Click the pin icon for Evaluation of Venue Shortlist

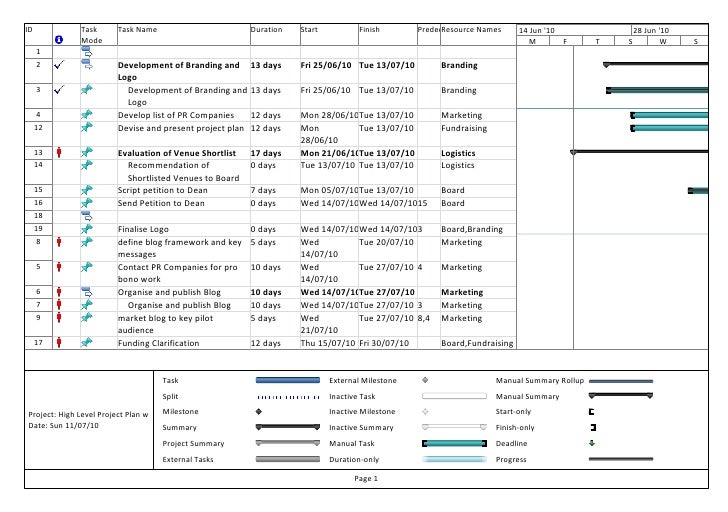click(x=86, y=152)
